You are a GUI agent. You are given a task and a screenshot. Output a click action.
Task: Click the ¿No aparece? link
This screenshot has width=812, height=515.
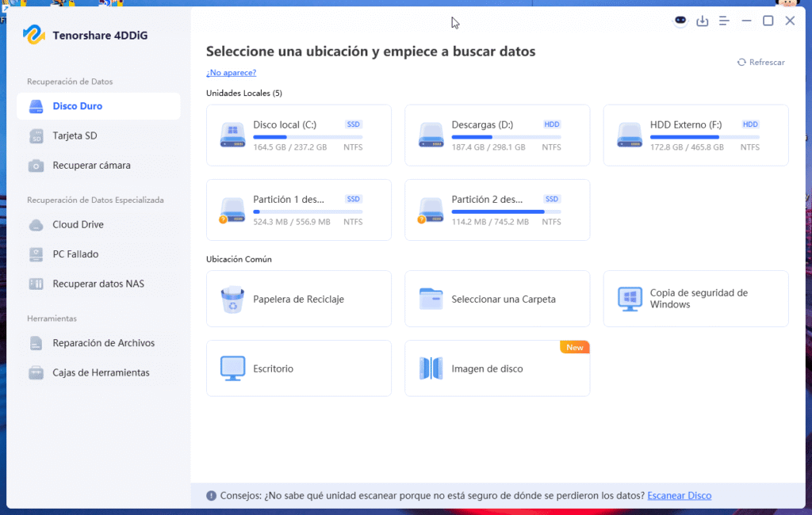click(231, 73)
